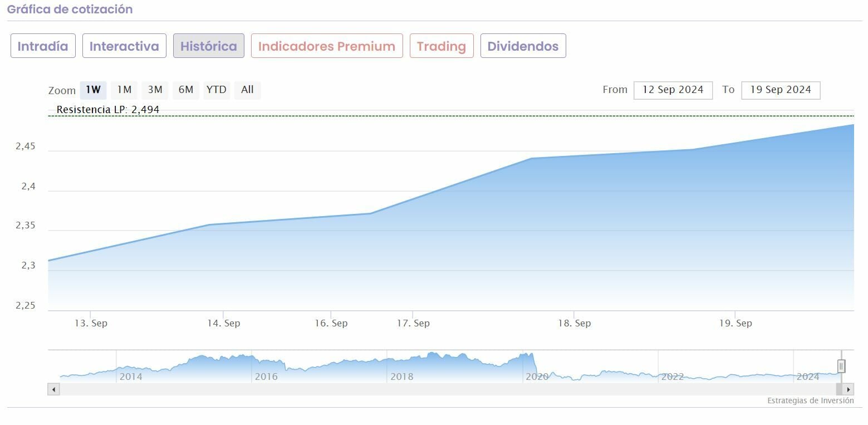Viewport: 868px width, 425px height.
Task: Set zoom range to 1W
Action: click(x=93, y=90)
